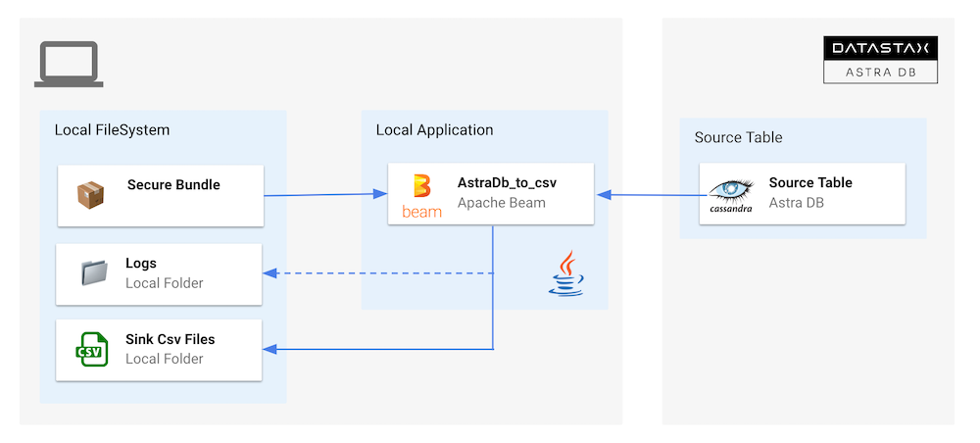
Task: Click the 'Local FileSystem' group heading
Action: pos(112,130)
